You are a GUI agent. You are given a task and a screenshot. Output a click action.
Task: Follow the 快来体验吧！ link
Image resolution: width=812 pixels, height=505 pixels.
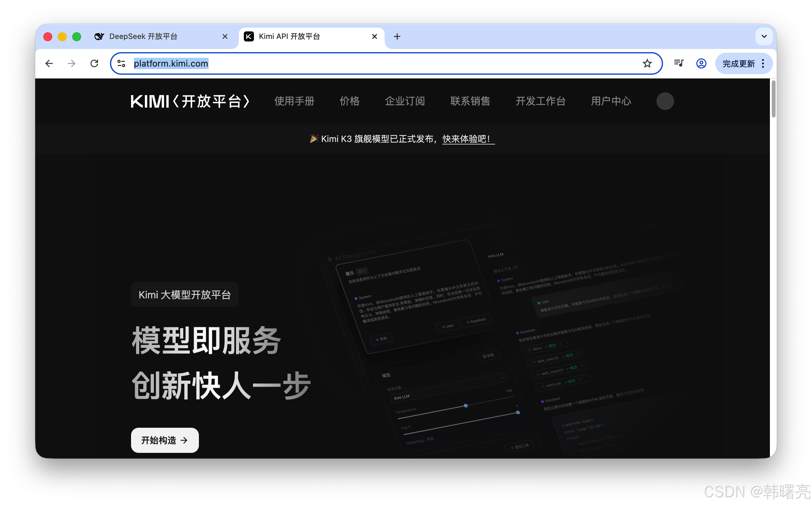pos(468,138)
